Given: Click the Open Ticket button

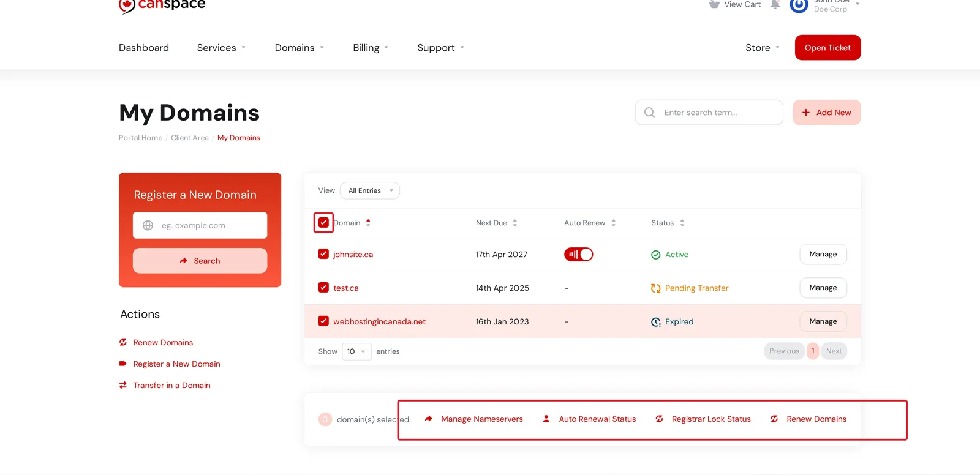Looking at the screenshot, I should [x=828, y=48].
